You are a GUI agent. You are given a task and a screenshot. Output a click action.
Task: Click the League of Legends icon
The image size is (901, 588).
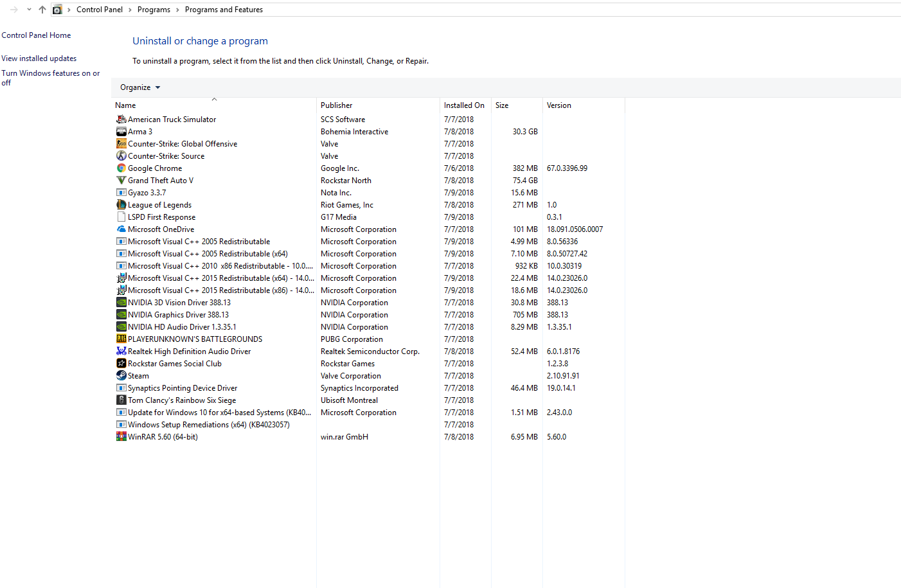click(x=121, y=204)
